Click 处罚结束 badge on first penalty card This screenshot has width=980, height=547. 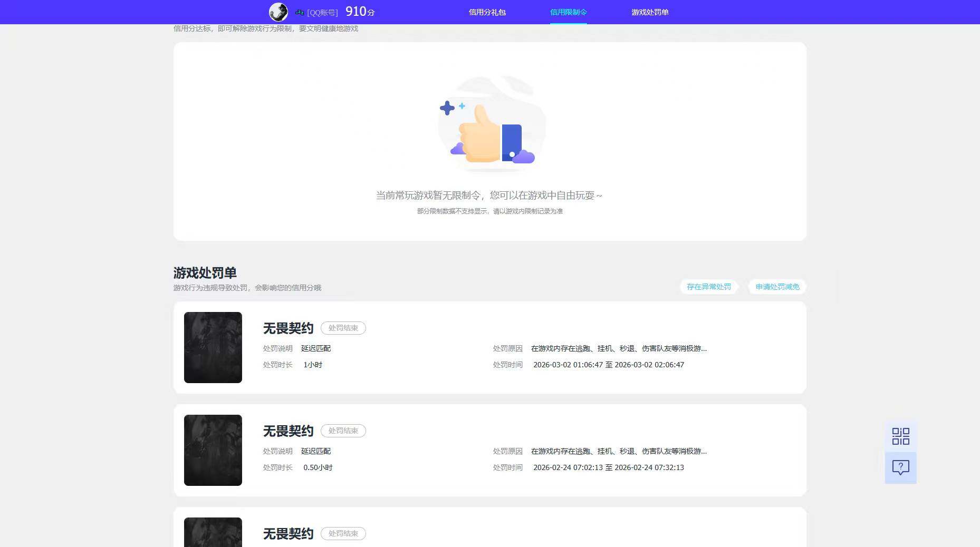pyautogui.click(x=343, y=328)
